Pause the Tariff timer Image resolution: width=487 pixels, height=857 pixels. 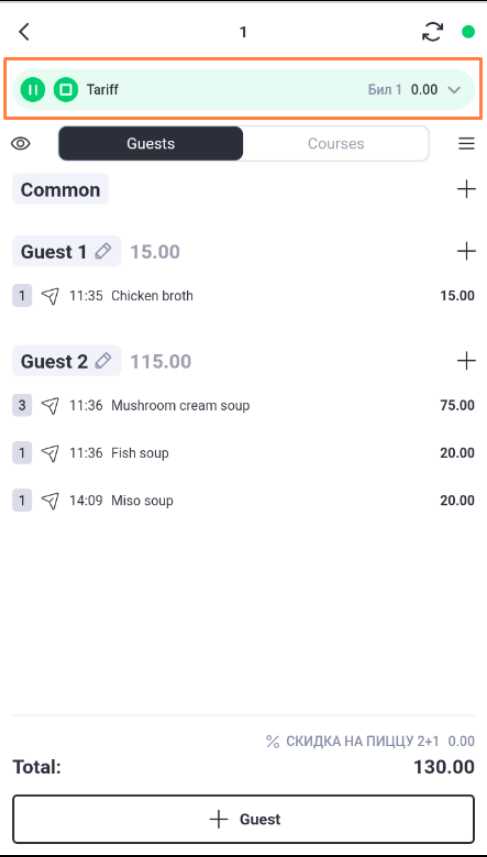click(x=33, y=90)
